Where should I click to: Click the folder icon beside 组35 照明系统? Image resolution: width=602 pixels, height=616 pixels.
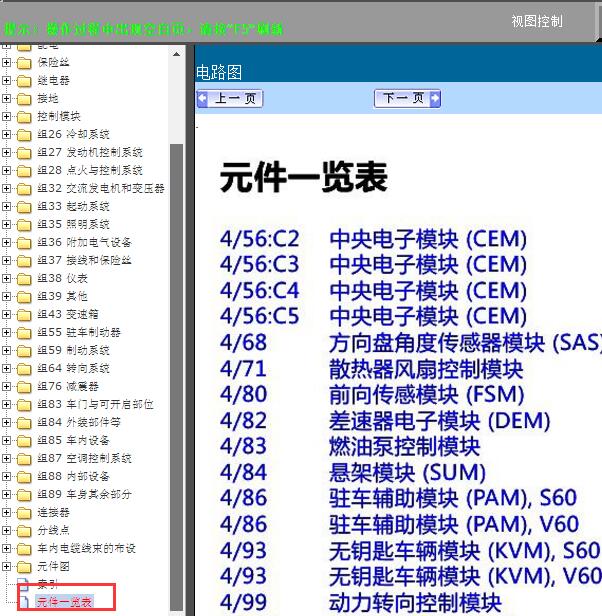[x=24, y=225]
